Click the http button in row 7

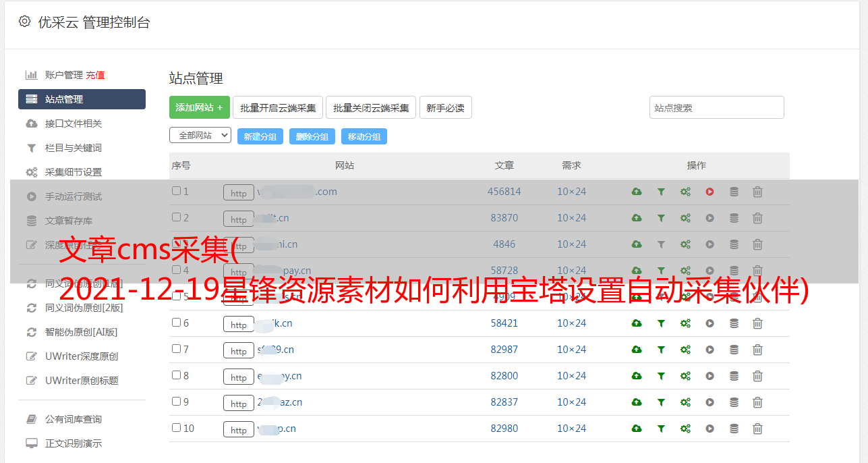click(239, 350)
